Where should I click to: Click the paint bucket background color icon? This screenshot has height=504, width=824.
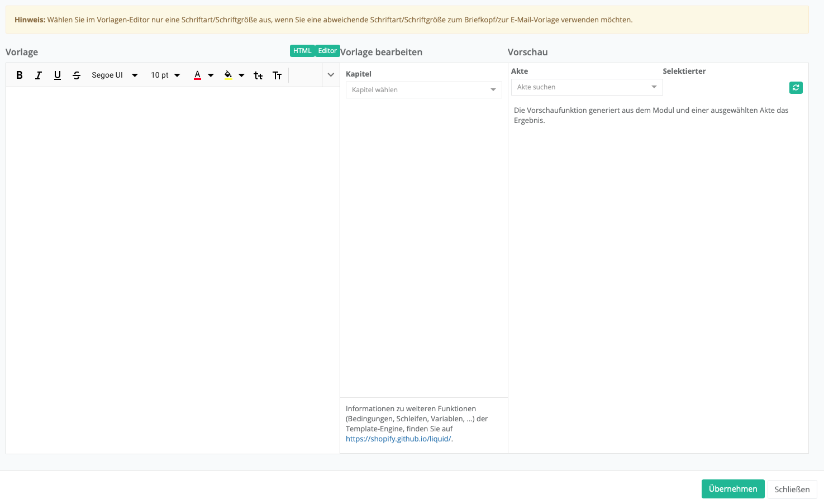point(228,75)
